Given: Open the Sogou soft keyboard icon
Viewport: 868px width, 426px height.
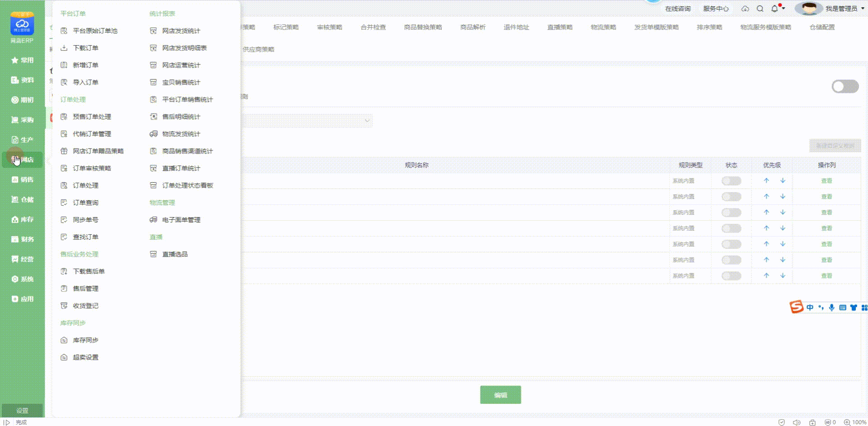Looking at the screenshot, I should (x=843, y=307).
